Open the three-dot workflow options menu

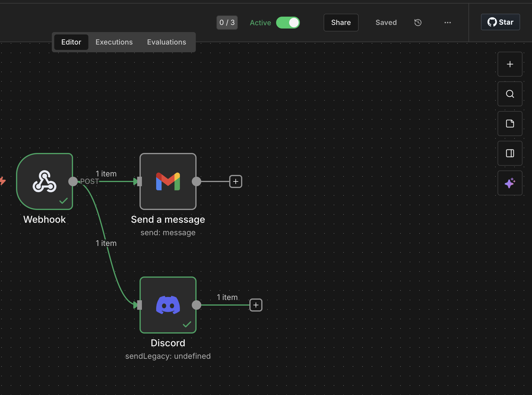click(447, 23)
